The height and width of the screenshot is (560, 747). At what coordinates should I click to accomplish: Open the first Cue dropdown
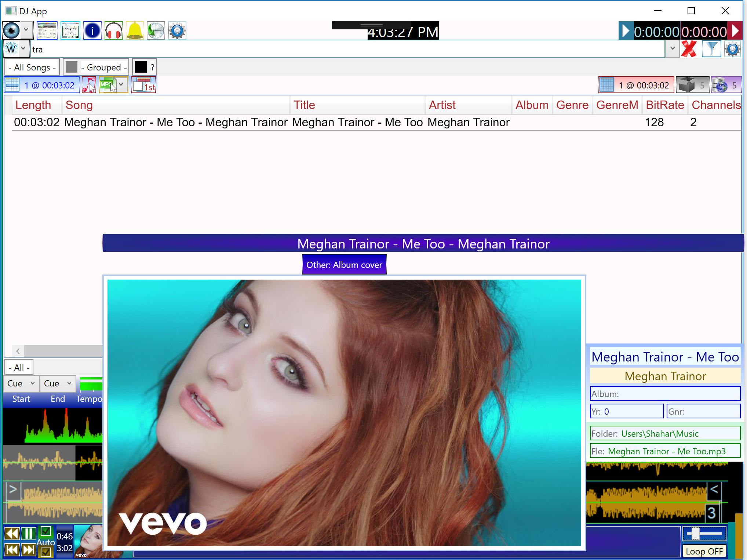point(21,383)
